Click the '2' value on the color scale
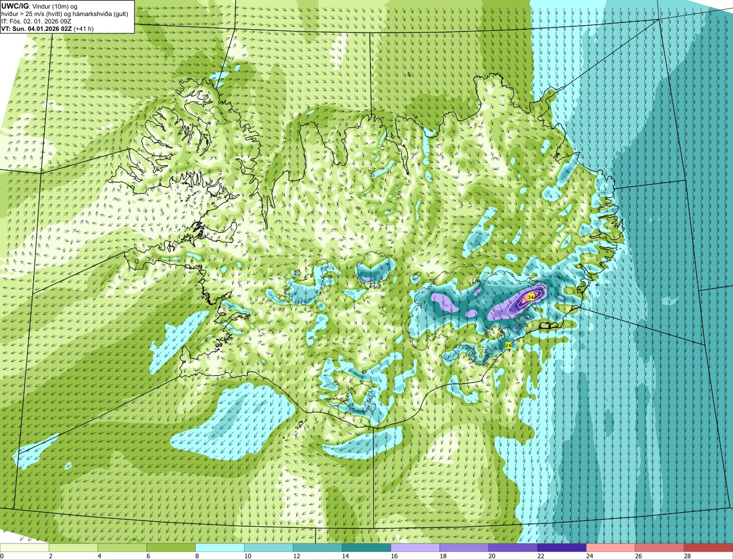The image size is (733, 560). point(50,556)
